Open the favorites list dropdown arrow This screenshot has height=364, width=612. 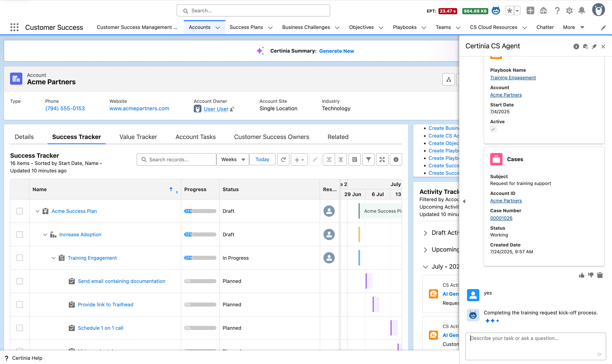517,11
